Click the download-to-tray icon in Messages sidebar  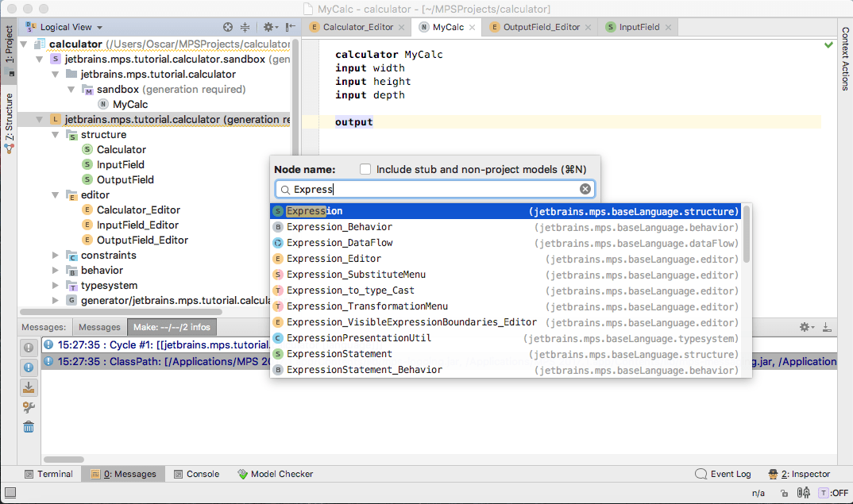pyautogui.click(x=29, y=387)
